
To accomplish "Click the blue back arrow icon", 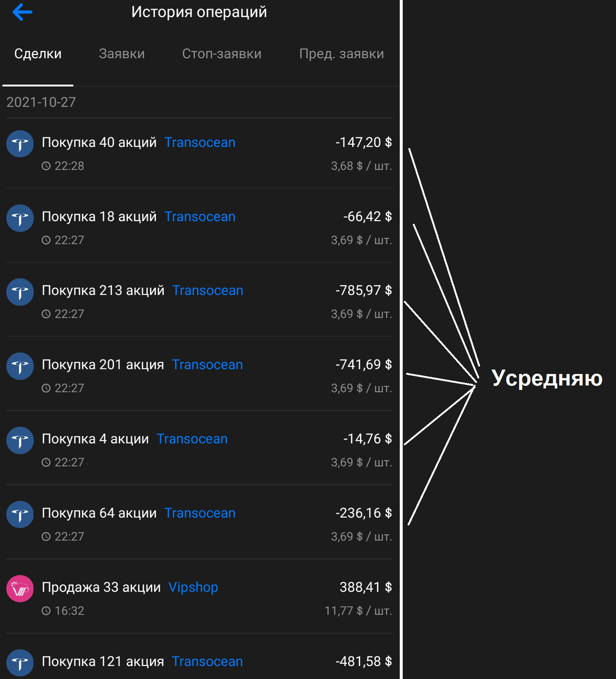I will [22, 12].
